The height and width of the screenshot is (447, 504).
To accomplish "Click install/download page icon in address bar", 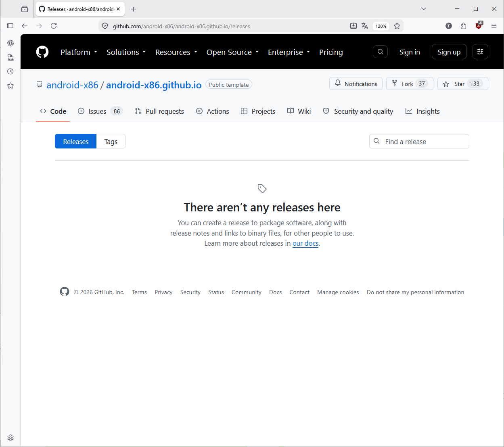I will (353, 26).
